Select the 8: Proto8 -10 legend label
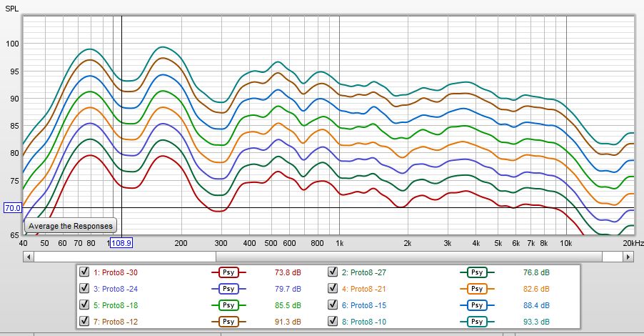The width and height of the screenshot is (644, 336). (x=364, y=322)
